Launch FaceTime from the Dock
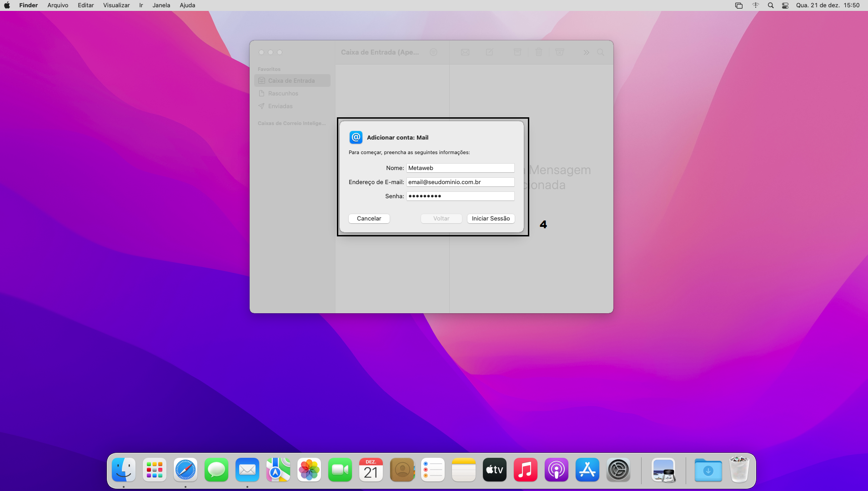The width and height of the screenshot is (868, 491). [x=340, y=470]
